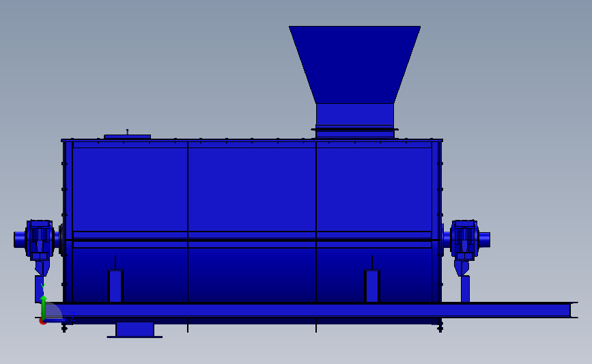592x364 pixels.
Task: Click the green Y axis arrow of triad
Action: pyautogui.click(x=44, y=307)
